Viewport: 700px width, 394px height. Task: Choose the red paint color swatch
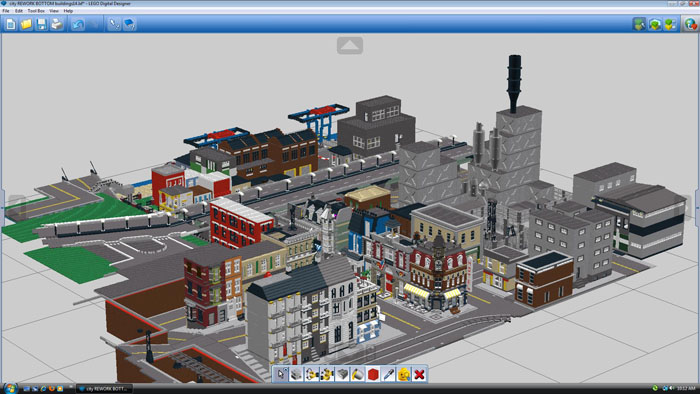tap(373, 374)
